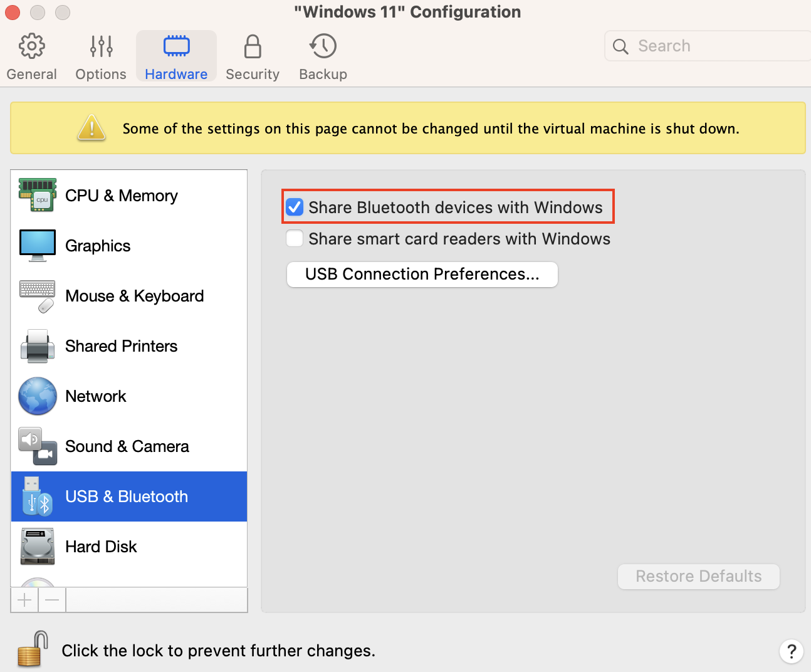The height and width of the screenshot is (672, 811).
Task: Open the Backup clock icon
Action: pyautogui.click(x=323, y=46)
